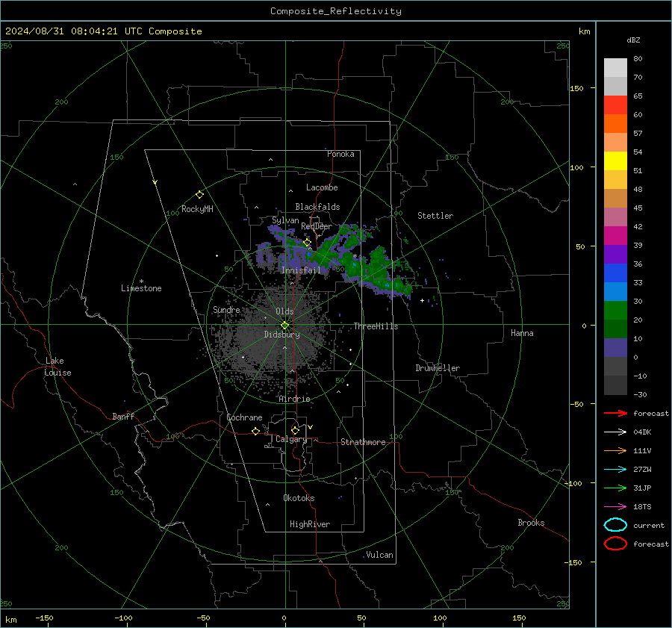This screenshot has width=672, height=628.
Task: Click the Hanna city label
Action: click(x=522, y=333)
